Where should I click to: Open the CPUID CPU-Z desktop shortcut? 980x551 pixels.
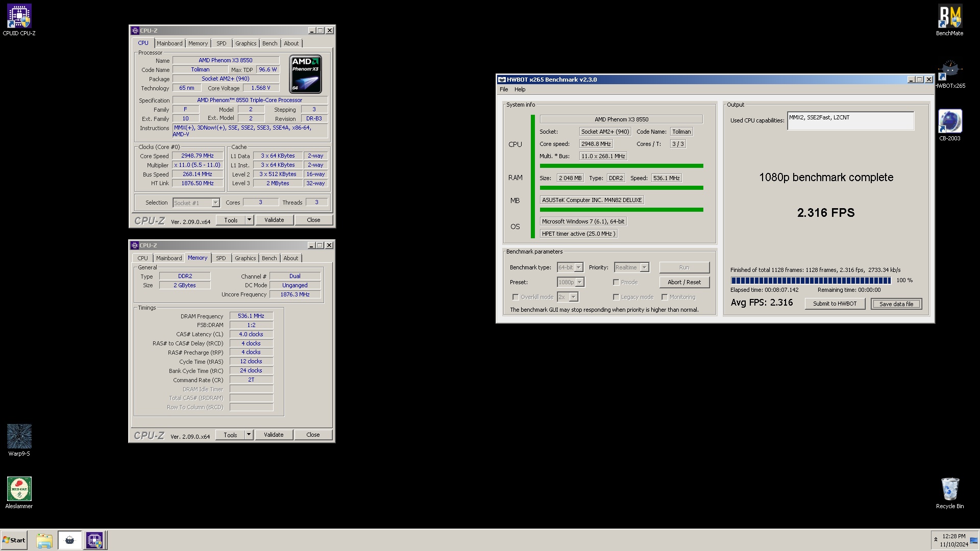[x=19, y=20]
